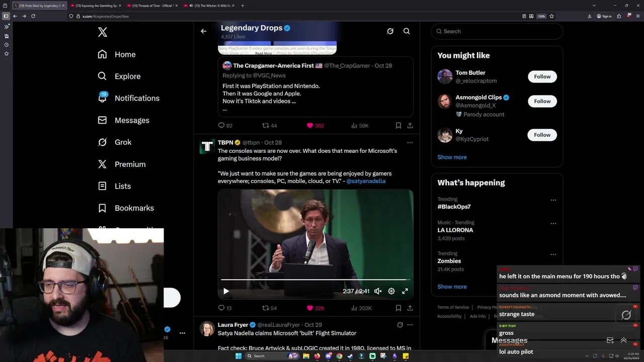This screenshot has height=362, width=644.
Task: Share the TBPN post
Action: [x=410, y=308]
